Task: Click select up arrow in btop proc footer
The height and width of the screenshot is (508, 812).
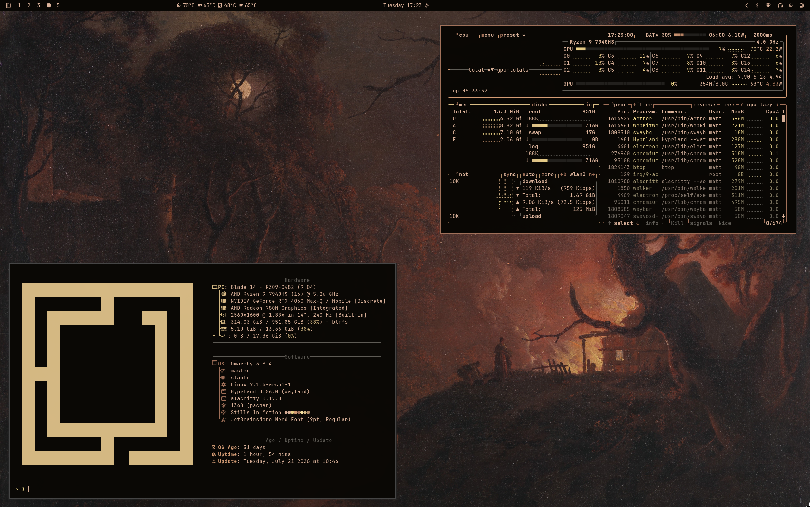Action: [610, 223]
